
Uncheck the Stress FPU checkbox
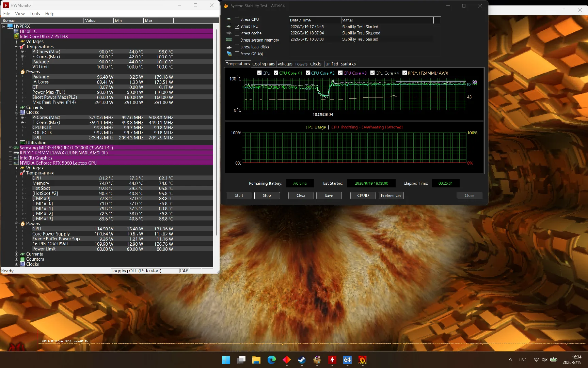(237, 26)
